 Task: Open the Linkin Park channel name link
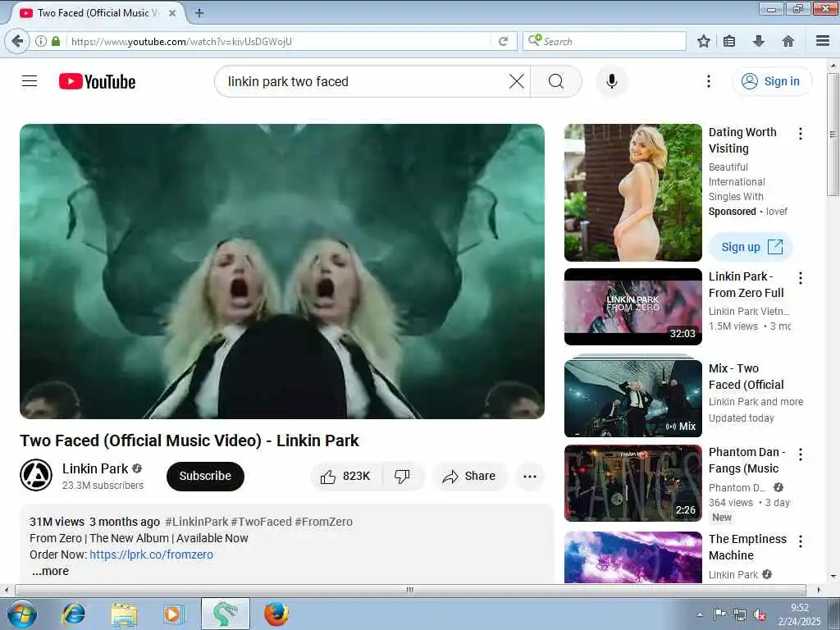(x=95, y=468)
